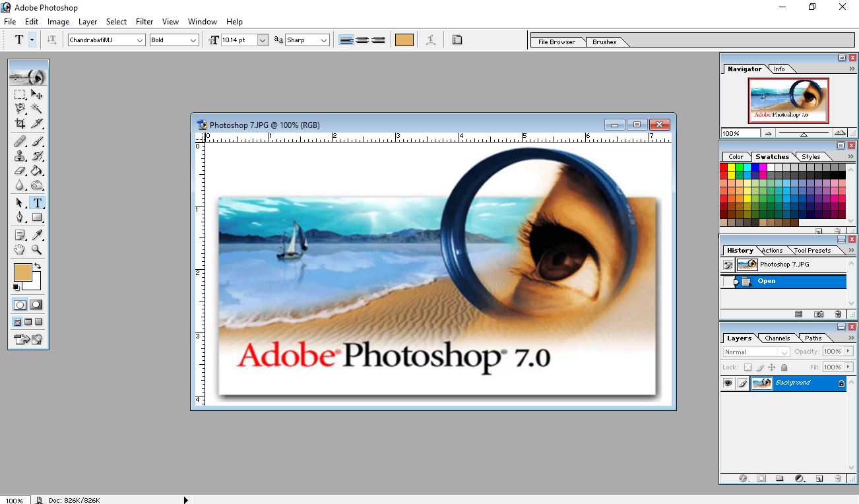
Task: Open the font family dropdown ChandrabatiMJ
Action: pyautogui.click(x=140, y=40)
